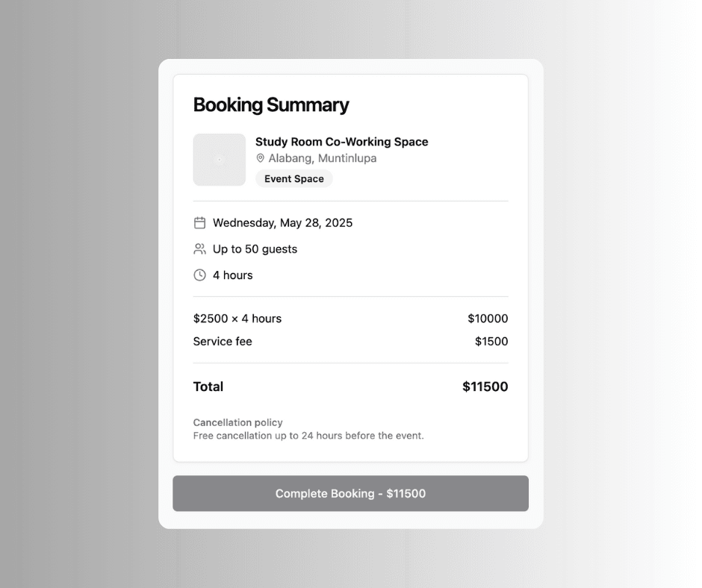This screenshot has height=588, width=702.
Task: Click the Alabang, Muntinlupa location text
Action: point(322,158)
